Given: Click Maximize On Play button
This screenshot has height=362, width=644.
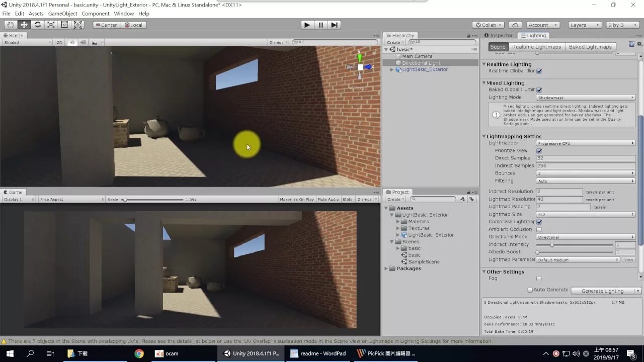Looking at the screenshot, I should (x=297, y=200).
